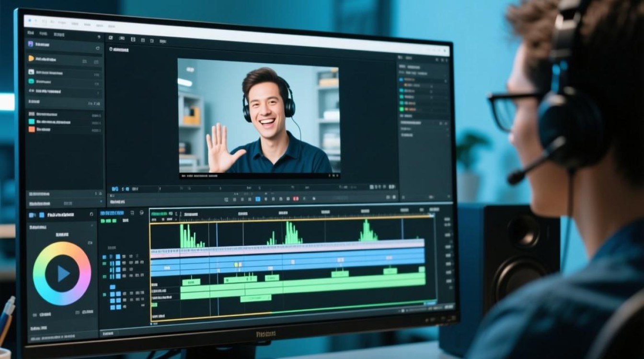Screen dimensions: 644x359
Task: Click the blue play button inside the color wheel
Action: (x=63, y=273)
